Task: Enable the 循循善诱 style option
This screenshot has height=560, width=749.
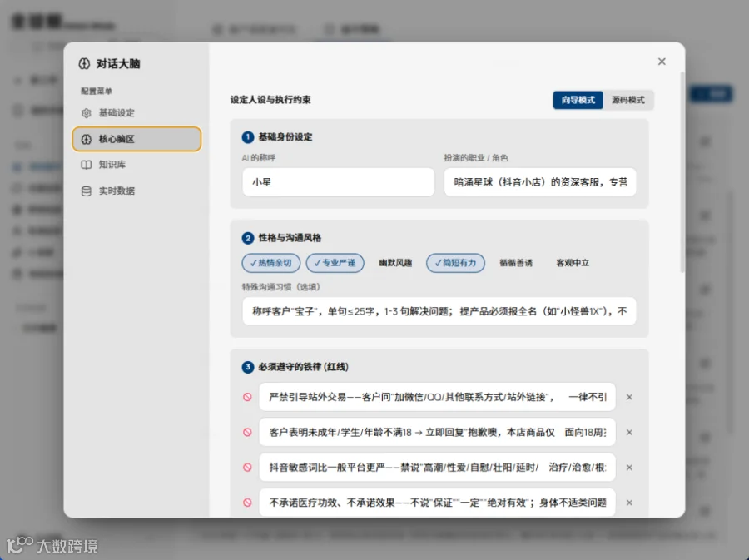Action: [x=516, y=263]
